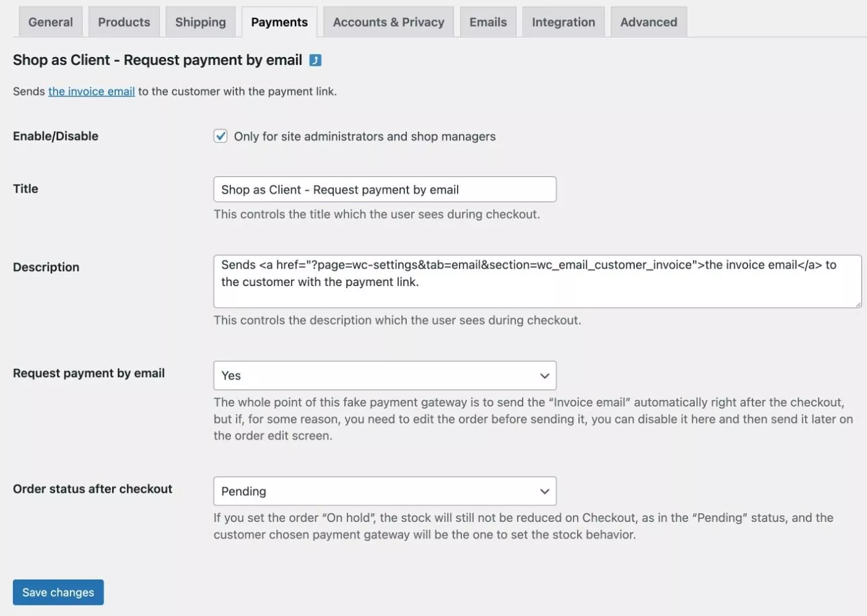Click the return arrow icon beside heading
This screenshot has width=867, height=616.
point(315,60)
